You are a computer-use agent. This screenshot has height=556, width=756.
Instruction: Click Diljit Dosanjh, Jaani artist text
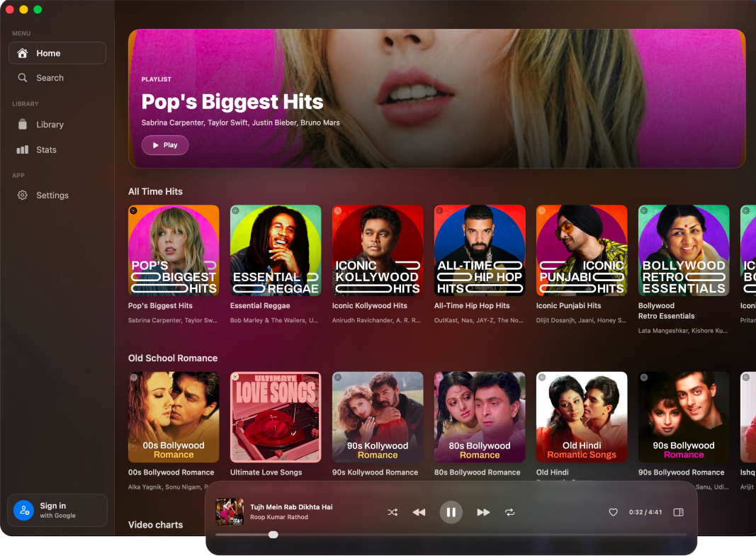click(x=581, y=320)
